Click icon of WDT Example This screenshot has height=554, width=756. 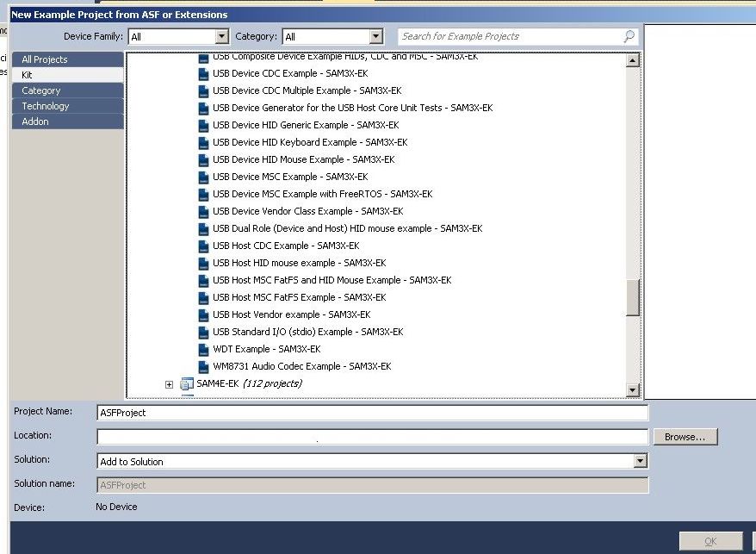203,350
